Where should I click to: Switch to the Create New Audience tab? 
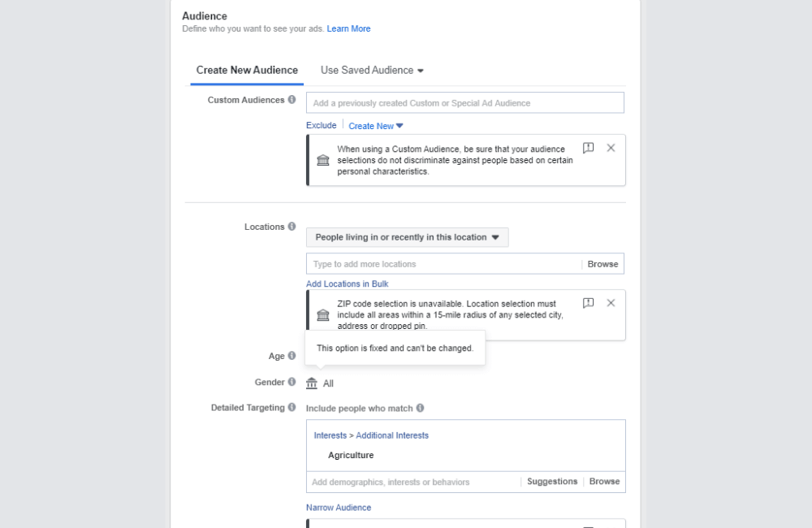(246, 71)
